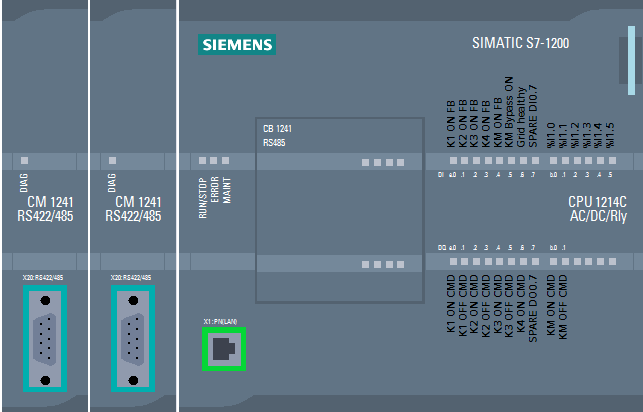Click the input LED under SPARE DI0.7
Viewport: 643px width, 412px height.
click(535, 160)
